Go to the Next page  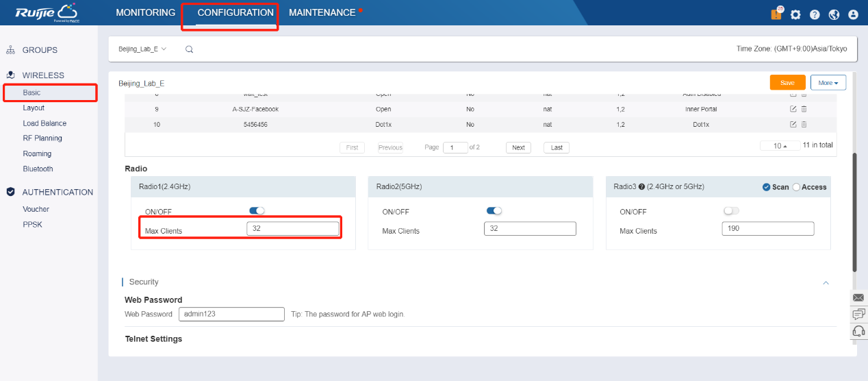[519, 147]
